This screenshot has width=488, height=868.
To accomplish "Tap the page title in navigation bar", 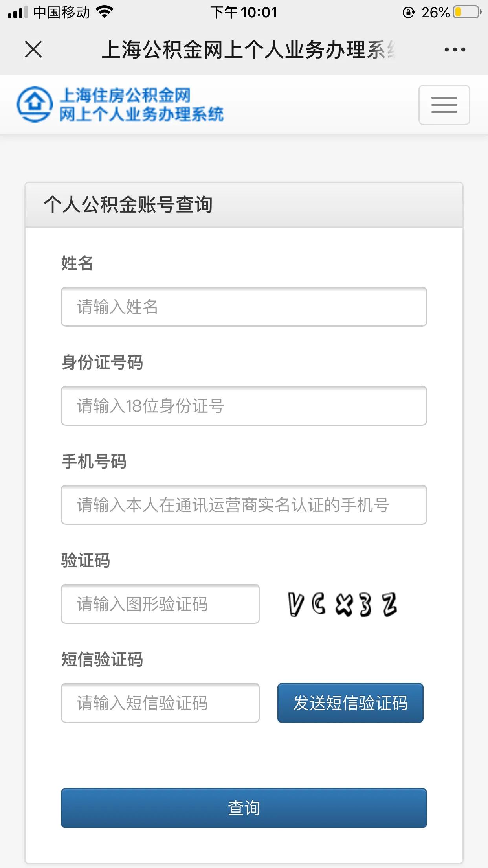I will pos(248,50).
